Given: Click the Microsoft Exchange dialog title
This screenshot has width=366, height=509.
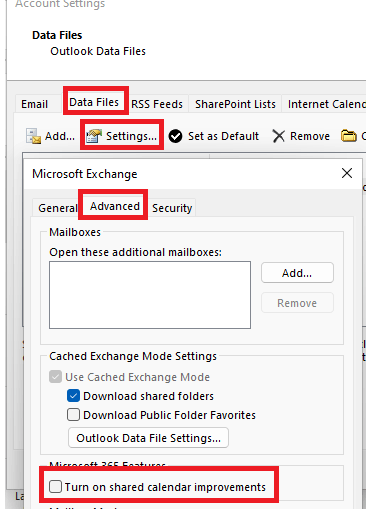Looking at the screenshot, I should (x=85, y=174).
